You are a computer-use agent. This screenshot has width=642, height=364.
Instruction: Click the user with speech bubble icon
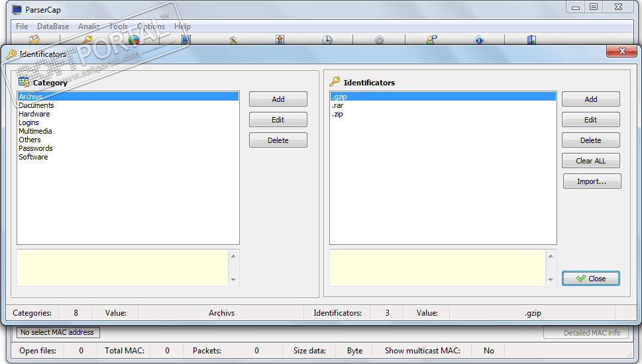coord(431,40)
